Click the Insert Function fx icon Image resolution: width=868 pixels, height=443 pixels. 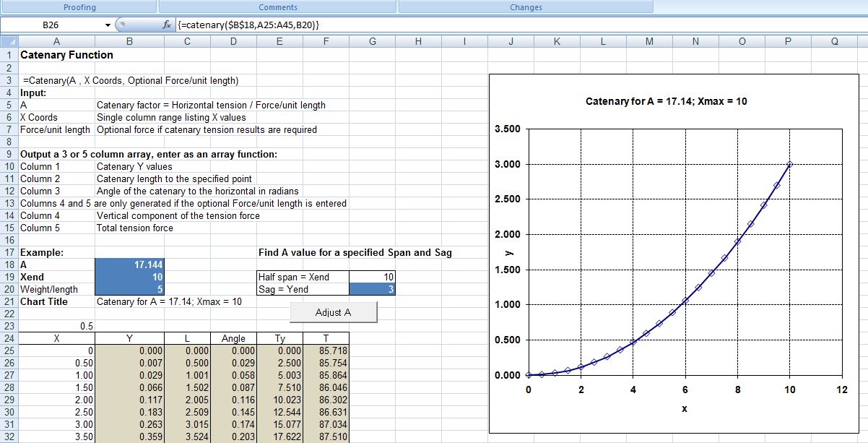[168, 25]
